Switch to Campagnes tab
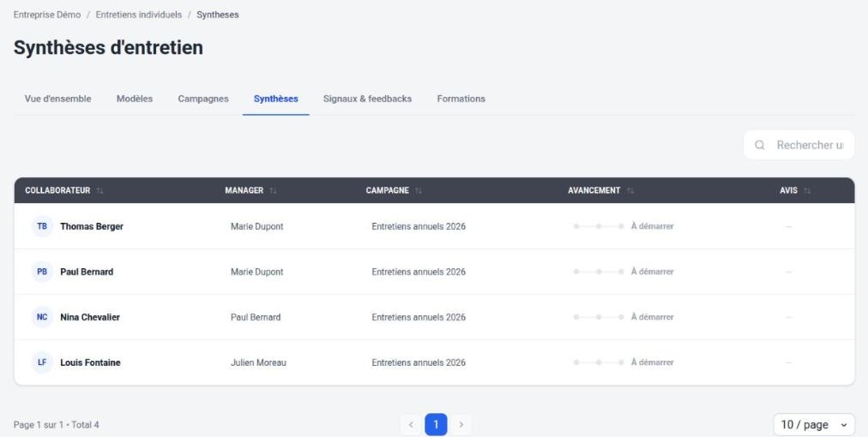This screenshot has height=437, width=868. [x=203, y=99]
